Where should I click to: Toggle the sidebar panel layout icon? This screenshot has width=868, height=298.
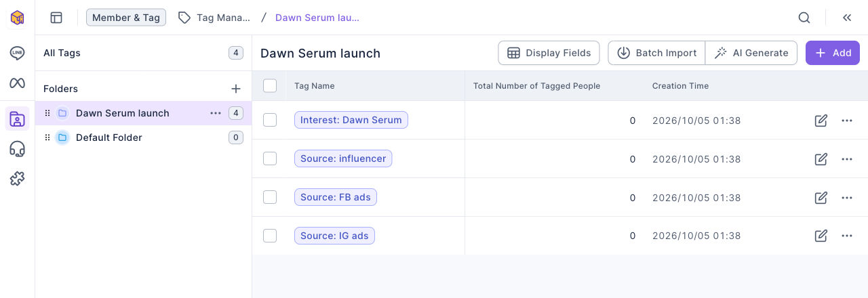click(x=56, y=18)
